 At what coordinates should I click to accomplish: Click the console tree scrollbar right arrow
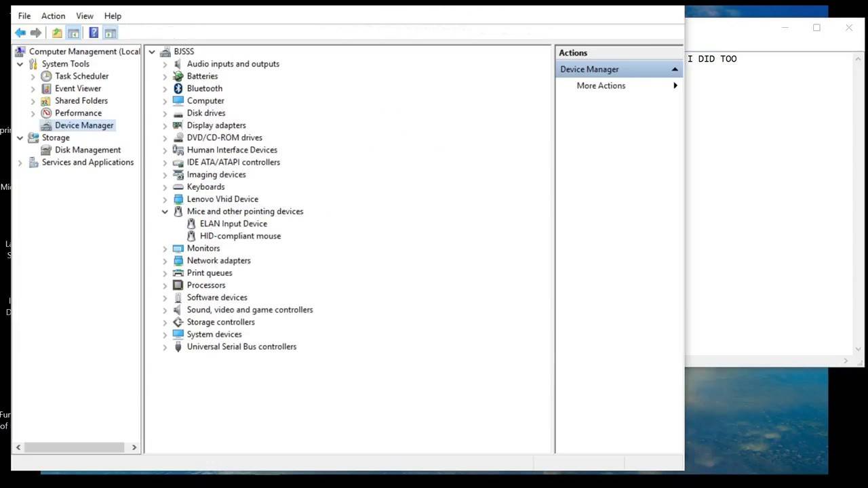[134, 447]
